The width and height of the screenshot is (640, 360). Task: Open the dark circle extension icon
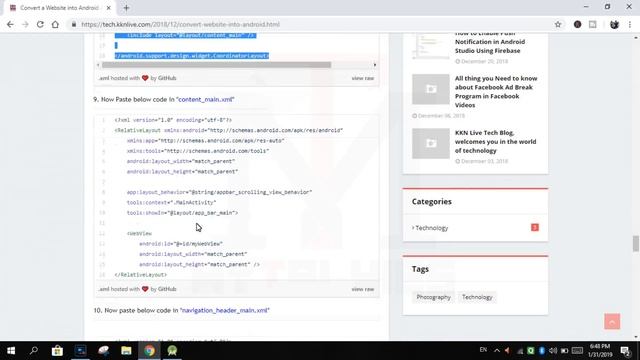coord(578,24)
